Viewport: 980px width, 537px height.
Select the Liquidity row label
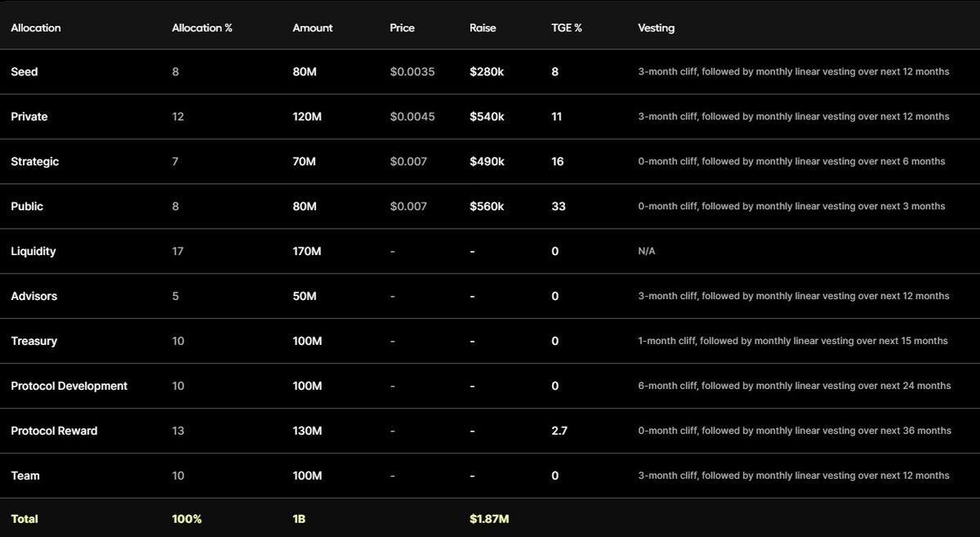(x=33, y=251)
